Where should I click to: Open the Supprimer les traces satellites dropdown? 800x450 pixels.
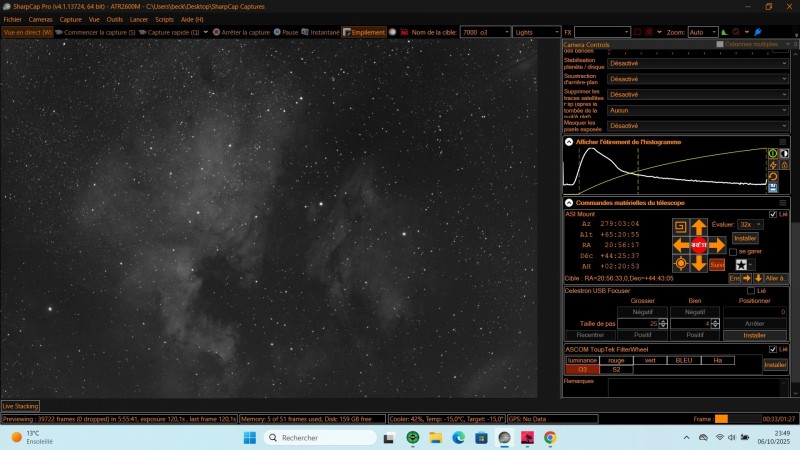(x=698, y=94)
